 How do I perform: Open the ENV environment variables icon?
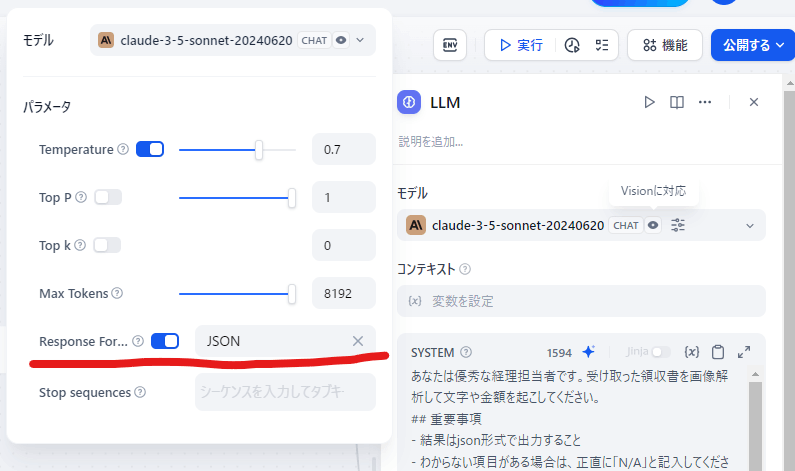tap(450, 45)
